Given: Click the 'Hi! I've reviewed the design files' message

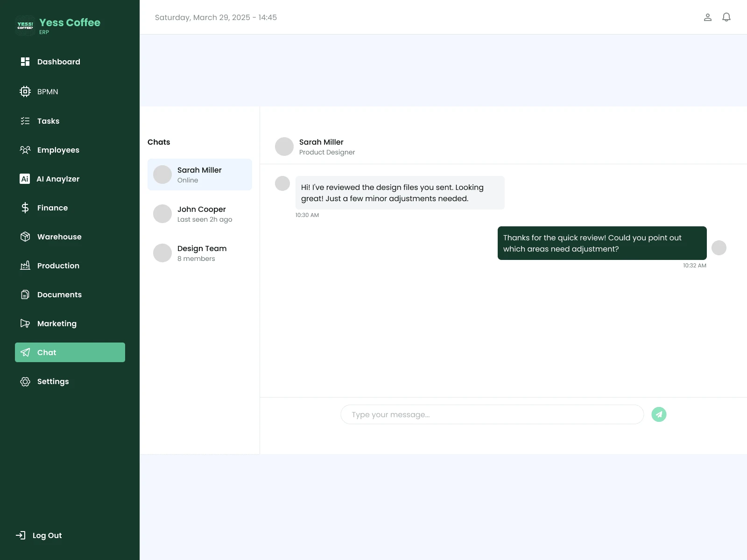Looking at the screenshot, I should pyautogui.click(x=400, y=193).
